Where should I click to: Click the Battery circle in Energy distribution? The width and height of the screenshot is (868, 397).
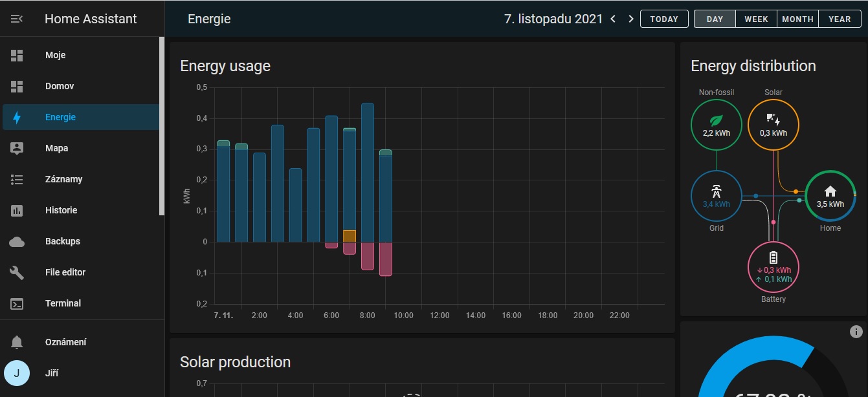773,267
